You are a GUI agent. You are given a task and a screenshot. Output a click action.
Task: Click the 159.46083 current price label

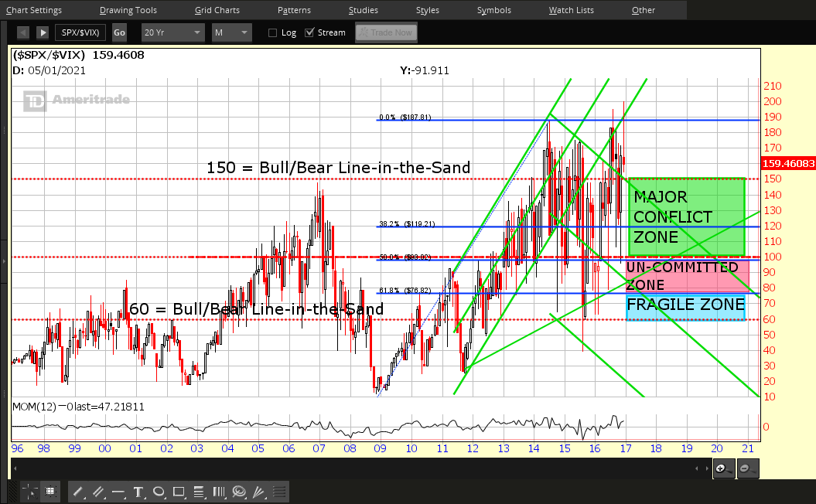(788, 163)
